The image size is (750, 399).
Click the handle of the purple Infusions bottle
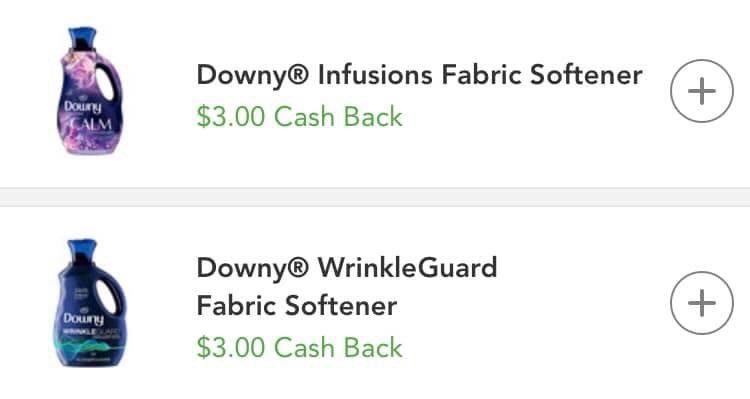click(x=107, y=81)
